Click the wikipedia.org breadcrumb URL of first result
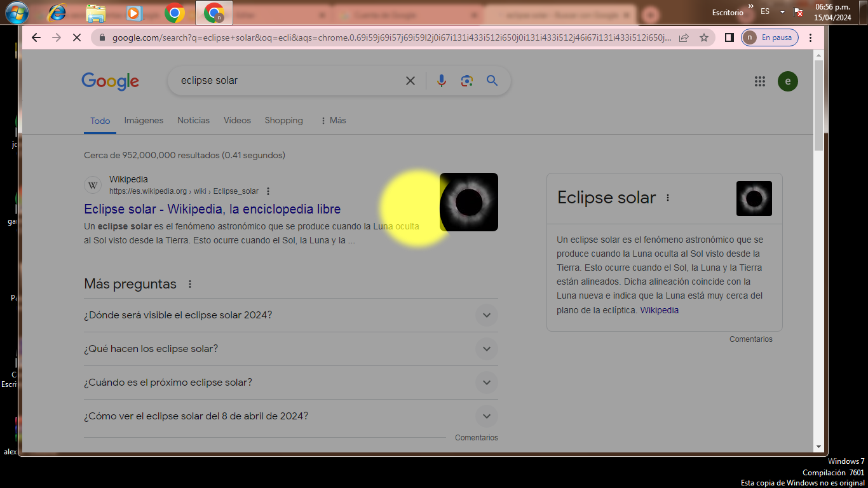The width and height of the screenshot is (868, 488). tap(184, 191)
